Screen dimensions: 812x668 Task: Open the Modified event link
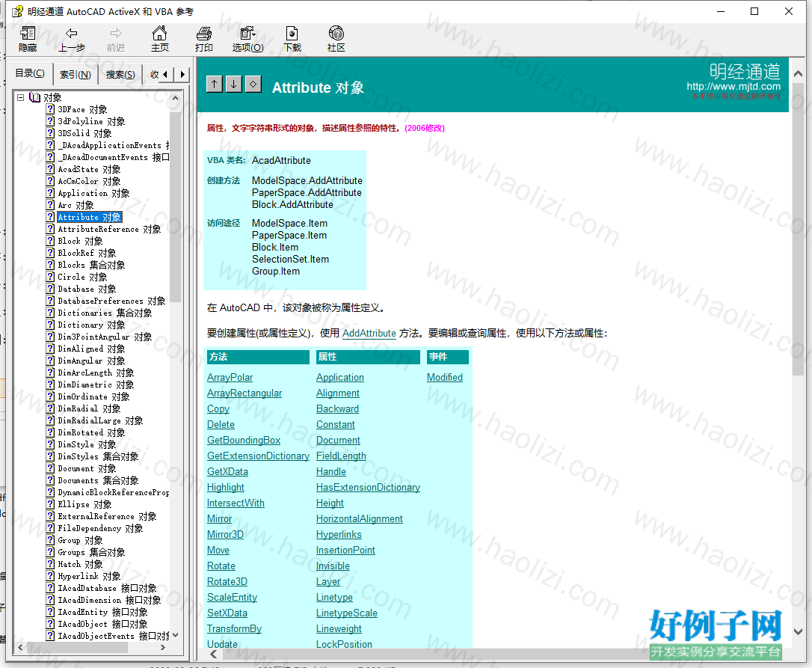click(x=444, y=377)
